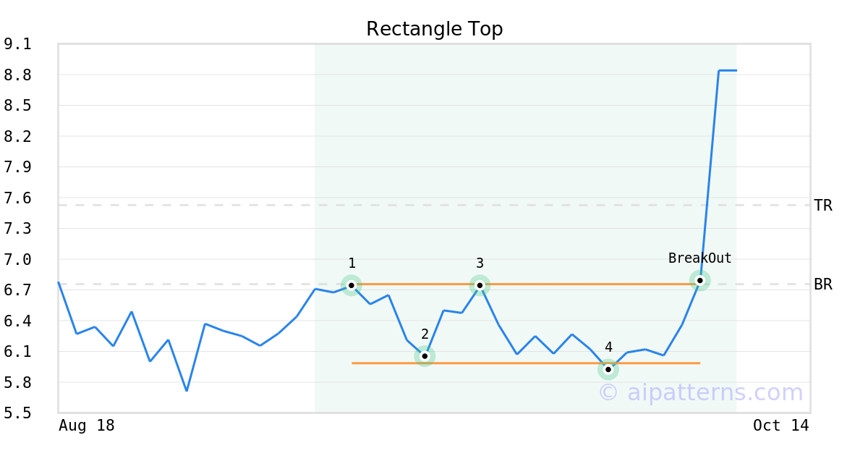
Task: Open the aipatterns.com watermark link
Action: point(700,392)
